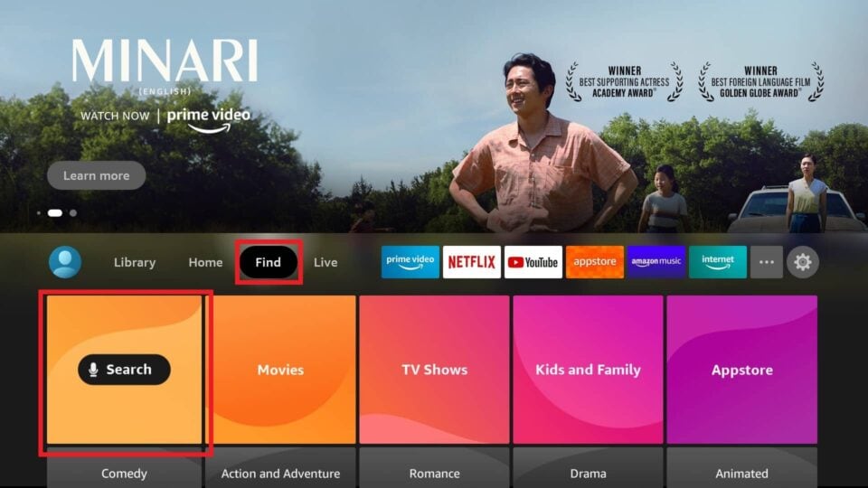Image resolution: width=868 pixels, height=488 pixels.
Task: Launch the Netflix app
Action: [x=472, y=262]
